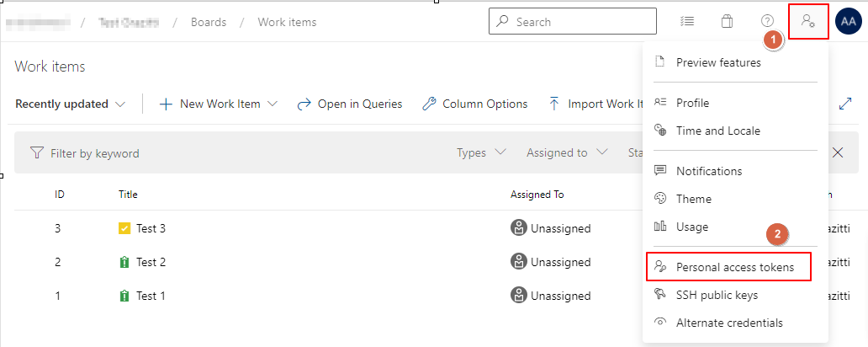The width and height of the screenshot is (868, 347).
Task: Expand the New Work Item chevron
Action: (x=273, y=104)
